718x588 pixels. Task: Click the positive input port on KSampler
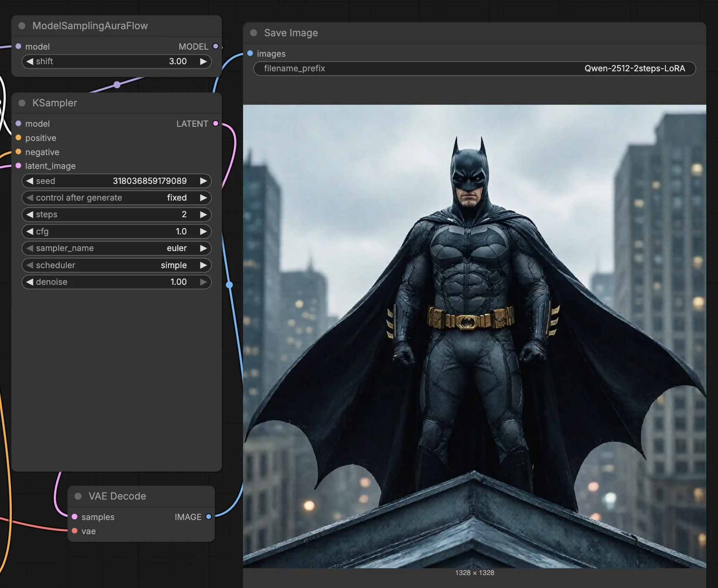18,138
